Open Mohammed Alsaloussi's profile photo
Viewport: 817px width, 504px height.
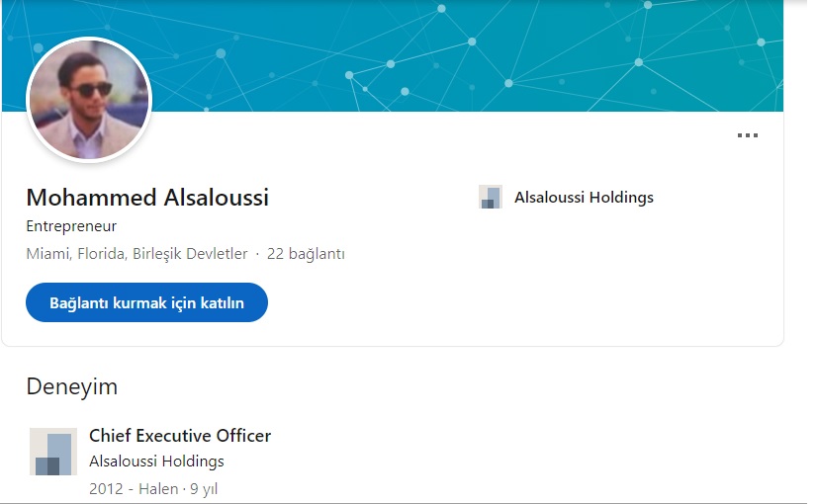tap(89, 99)
